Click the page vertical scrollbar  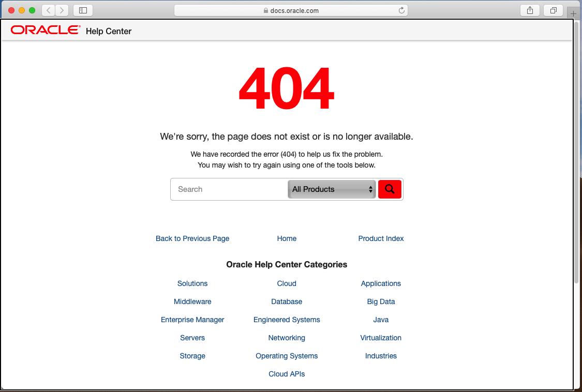pyautogui.click(x=576, y=155)
